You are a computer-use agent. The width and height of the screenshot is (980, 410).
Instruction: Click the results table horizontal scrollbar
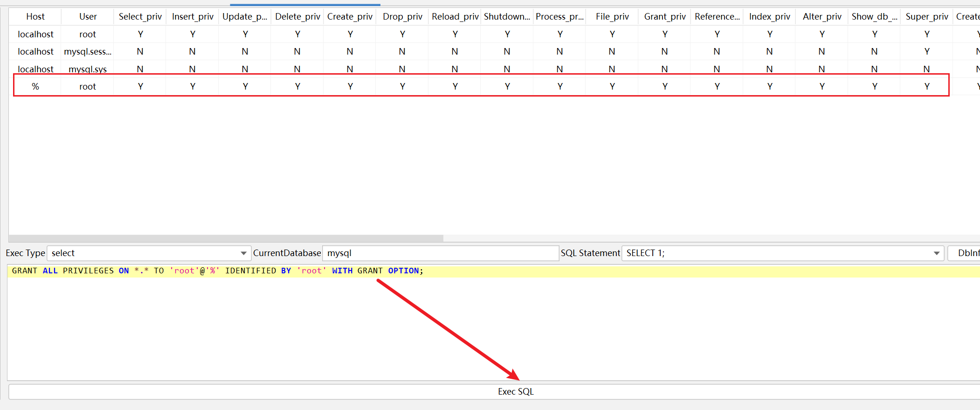[x=226, y=238]
